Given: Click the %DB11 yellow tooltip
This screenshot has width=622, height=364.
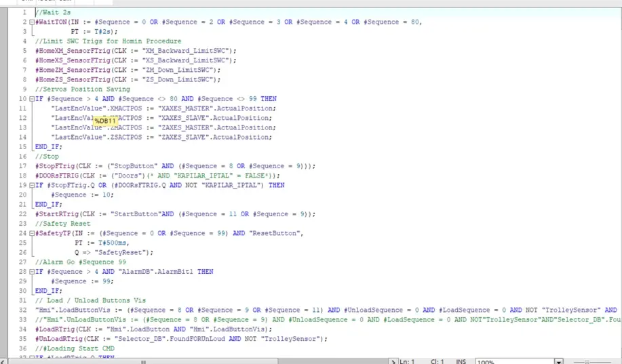Looking at the screenshot, I should click(x=105, y=121).
